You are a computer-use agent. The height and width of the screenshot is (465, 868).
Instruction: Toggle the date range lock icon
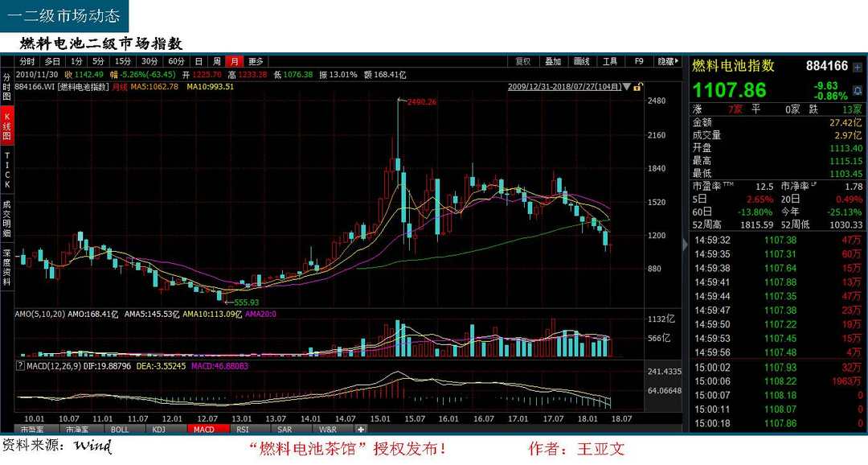coord(637,87)
